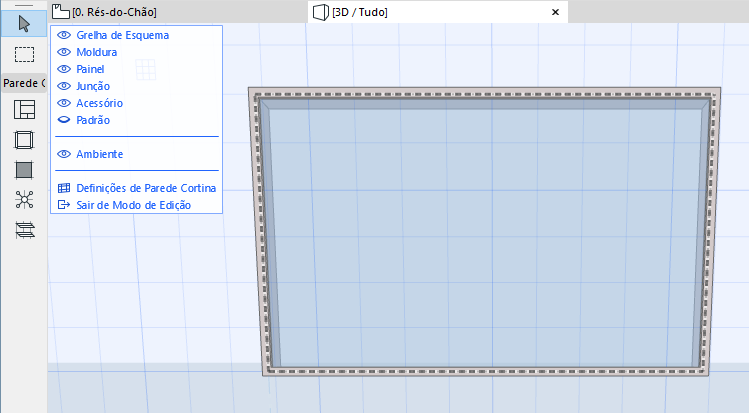Select the Arrow selection tool
The height and width of the screenshot is (413, 749).
[x=24, y=24]
